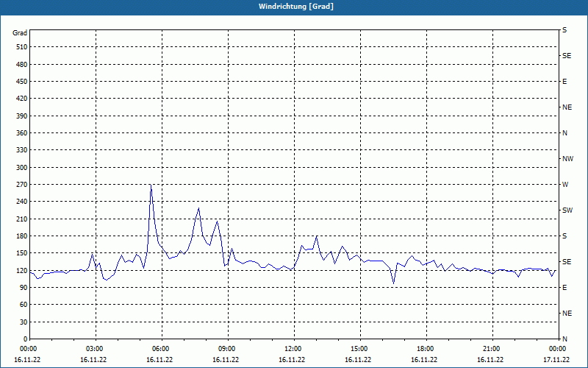Click the chart title "Windrichtung [Grad]"
This screenshot has height=368, width=588.
point(296,7)
